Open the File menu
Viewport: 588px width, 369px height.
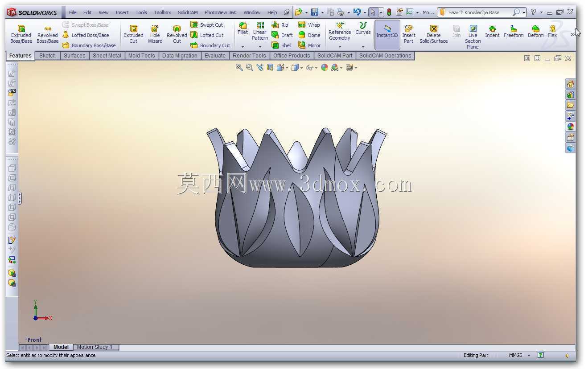[x=73, y=12]
